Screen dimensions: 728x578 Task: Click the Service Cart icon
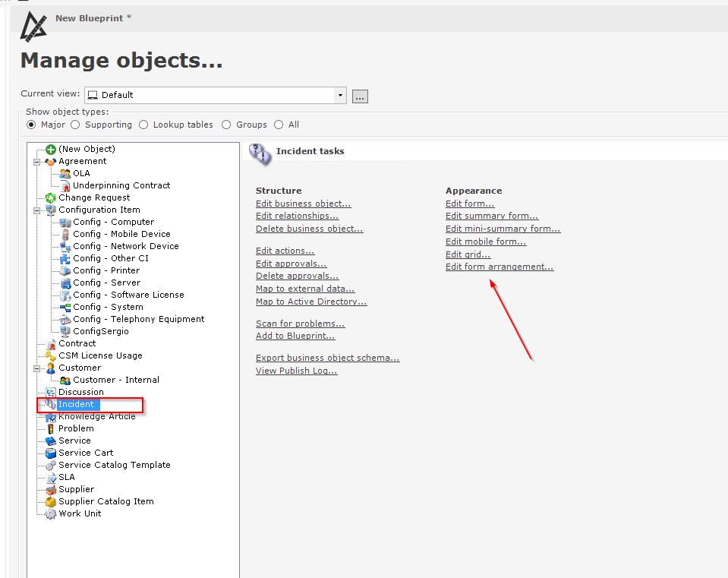(x=51, y=453)
